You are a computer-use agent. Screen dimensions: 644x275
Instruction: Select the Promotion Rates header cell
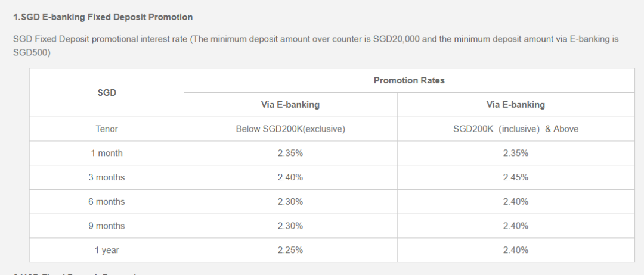point(409,80)
